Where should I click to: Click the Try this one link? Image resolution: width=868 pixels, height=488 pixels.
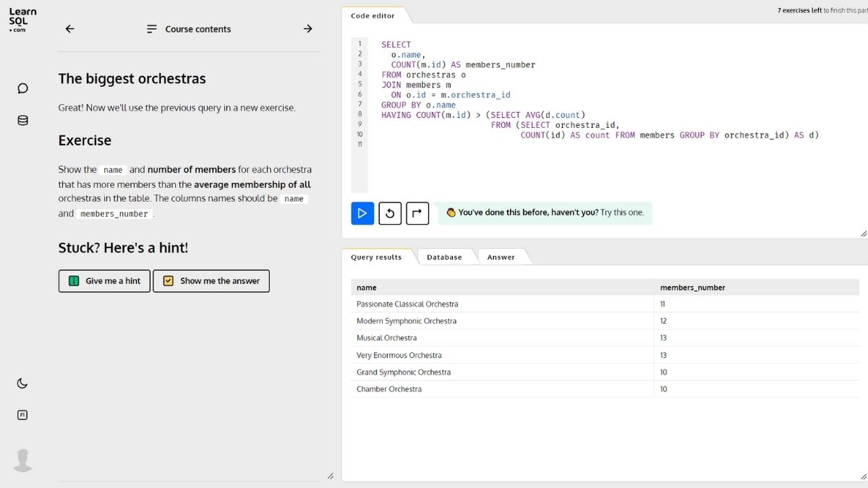tap(622, 213)
